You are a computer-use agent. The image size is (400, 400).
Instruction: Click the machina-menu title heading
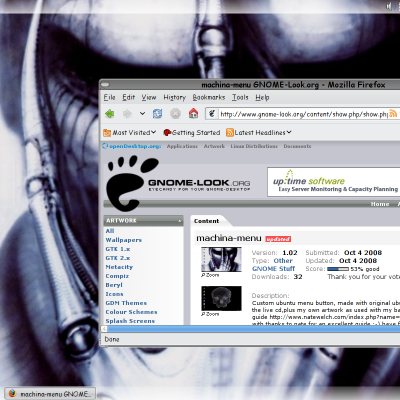pos(229,238)
